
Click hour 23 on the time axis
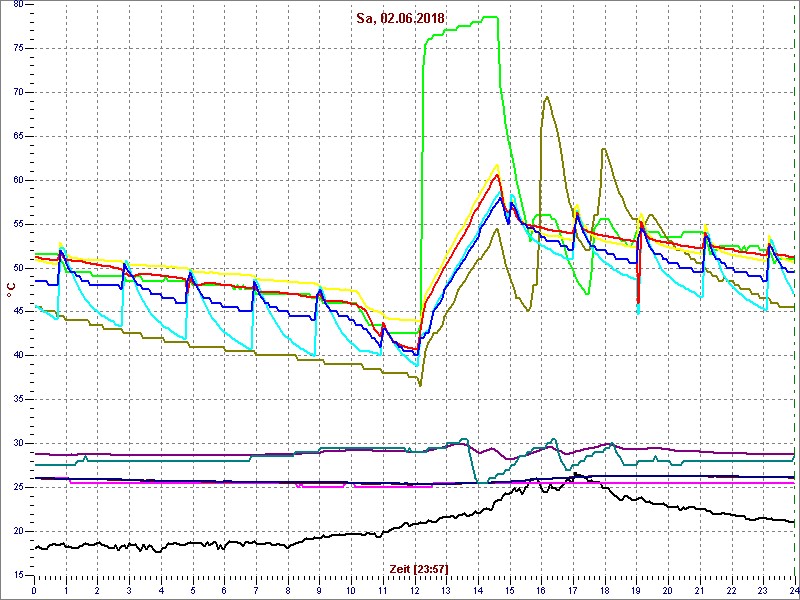pos(763,590)
